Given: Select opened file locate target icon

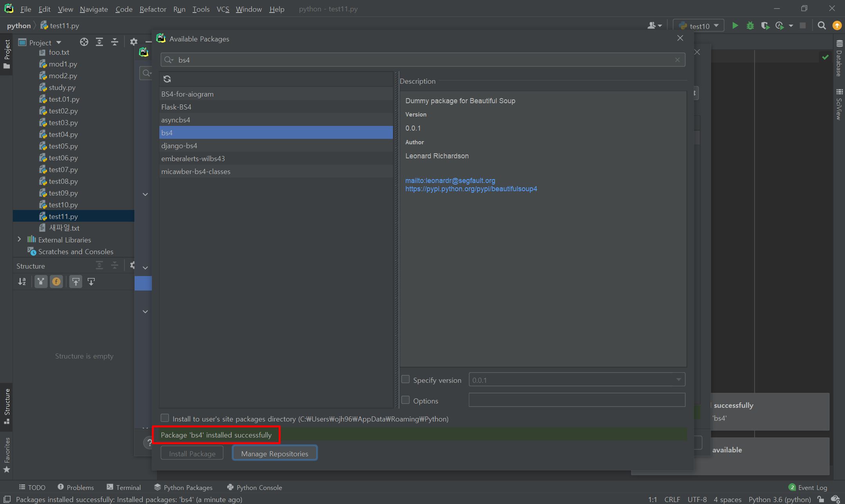Looking at the screenshot, I should [x=84, y=42].
